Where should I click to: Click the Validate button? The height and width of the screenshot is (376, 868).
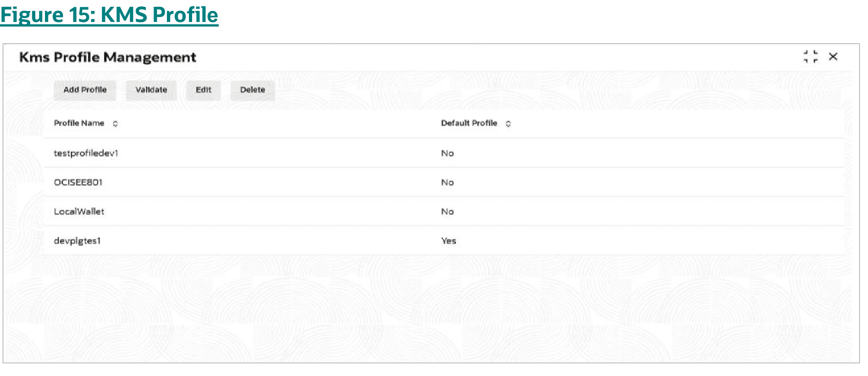[151, 90]
